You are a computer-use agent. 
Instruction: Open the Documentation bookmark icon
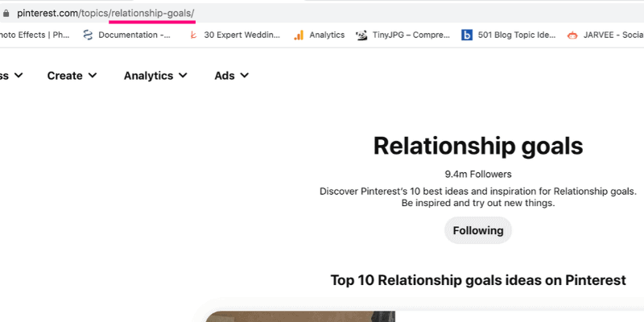[88, 35]
